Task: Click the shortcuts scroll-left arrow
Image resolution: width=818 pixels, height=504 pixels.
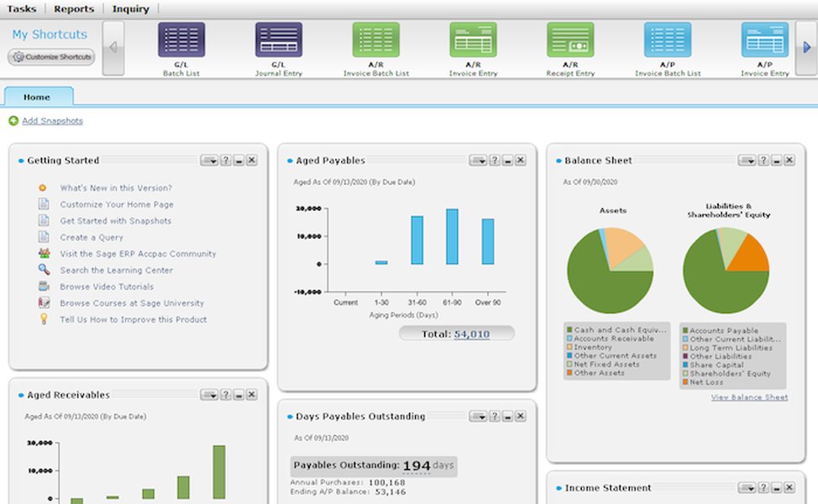Action: pyautogui.click(x=113, y=48)
